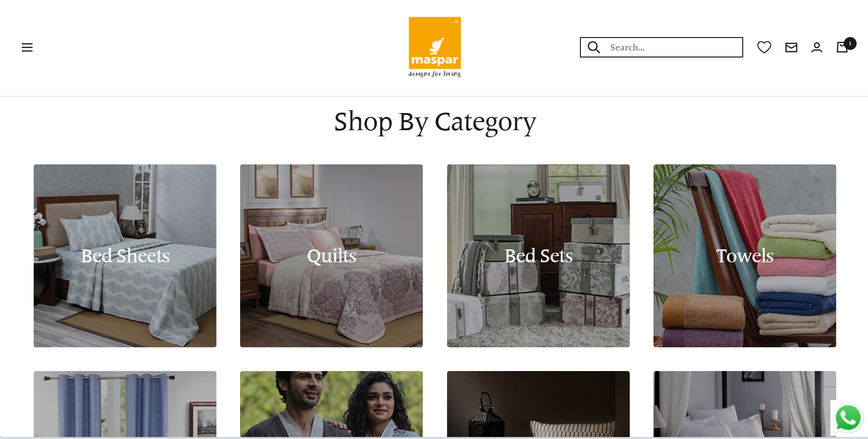Select the blue curtains category tile
This screenshot has height=439, width=868.
tap(125, 404)
